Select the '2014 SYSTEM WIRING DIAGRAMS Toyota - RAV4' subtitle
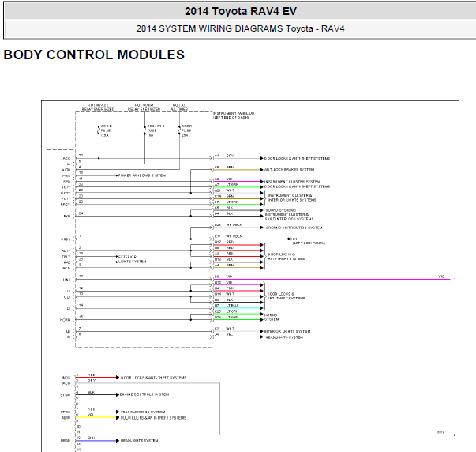Viewport: 476px width, 452px height. (240, 28)
